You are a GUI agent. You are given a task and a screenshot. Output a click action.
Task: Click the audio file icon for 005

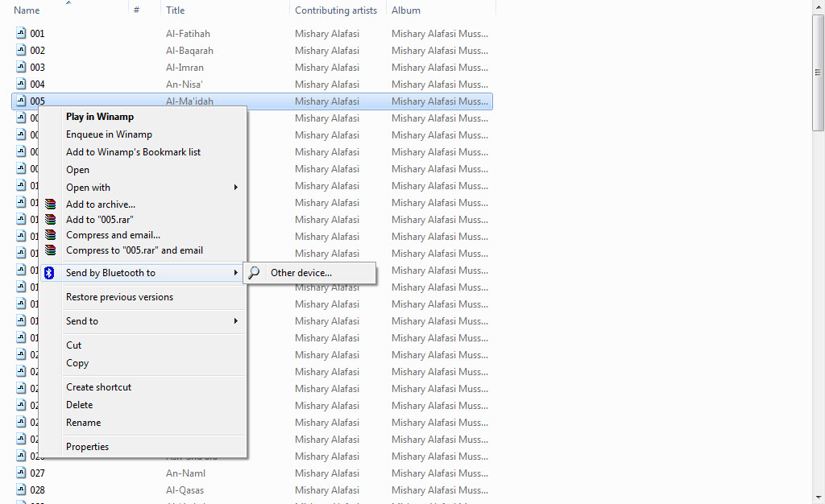coord(21,101)
